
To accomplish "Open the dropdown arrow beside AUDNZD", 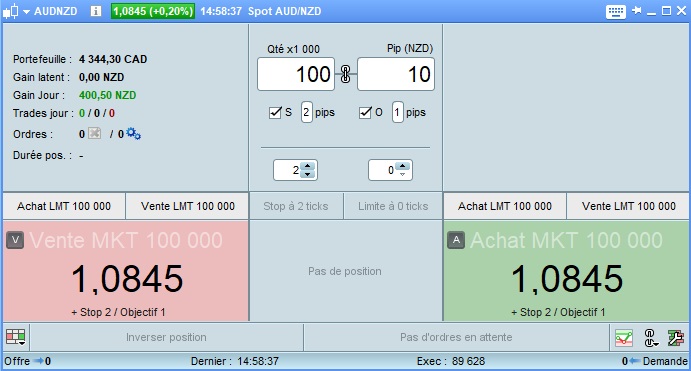I will click(x=26, y=12).
